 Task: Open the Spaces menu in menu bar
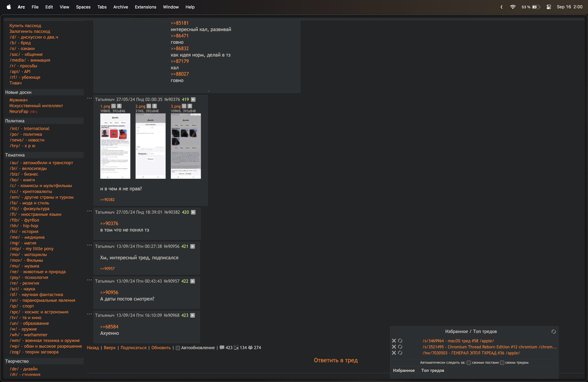(x=83, y=7)
